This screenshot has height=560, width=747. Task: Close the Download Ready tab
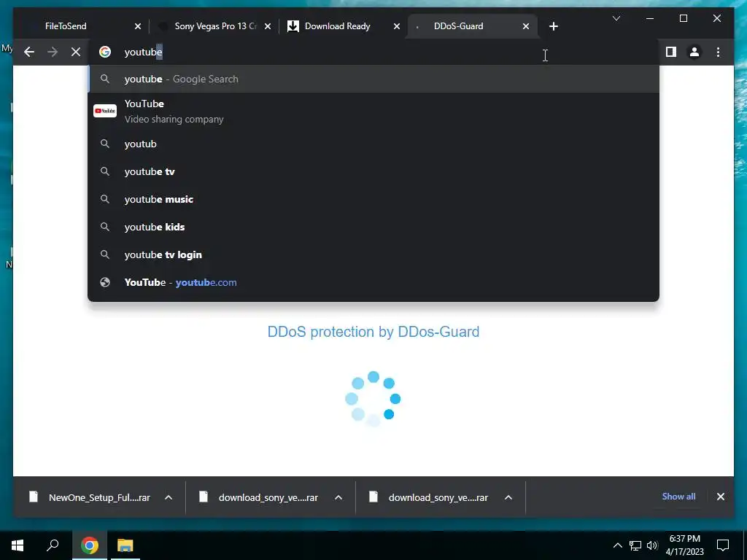396,26
